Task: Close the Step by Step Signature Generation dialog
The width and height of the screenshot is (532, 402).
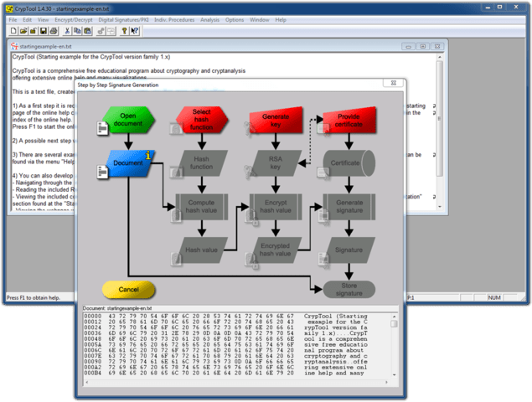Action: (x=394, y=83)
